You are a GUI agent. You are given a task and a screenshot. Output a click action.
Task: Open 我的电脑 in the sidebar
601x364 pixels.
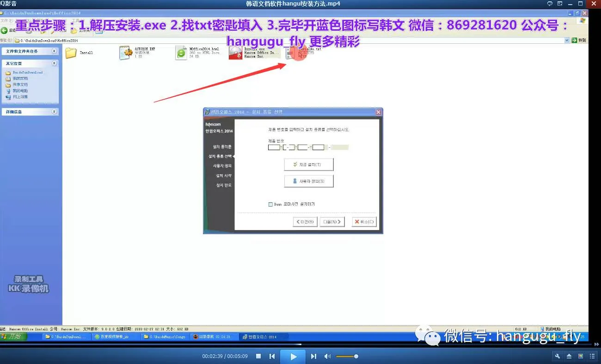(20, 91)
